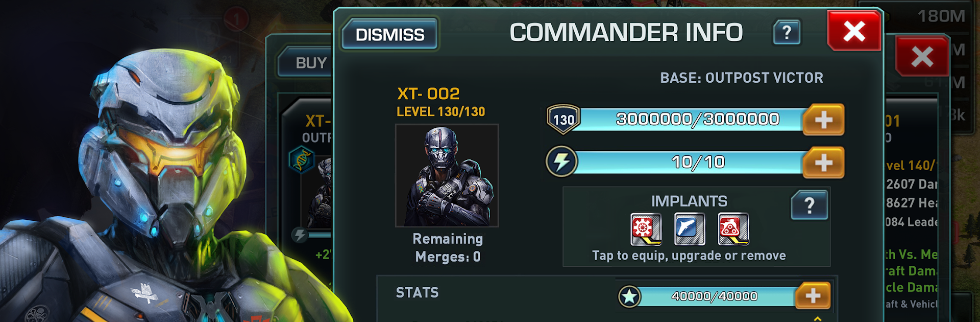This screenshot has height=322, width=980.
Task: Add stars with the 40000/40000 plus button
Action: (x=813, y=296)
